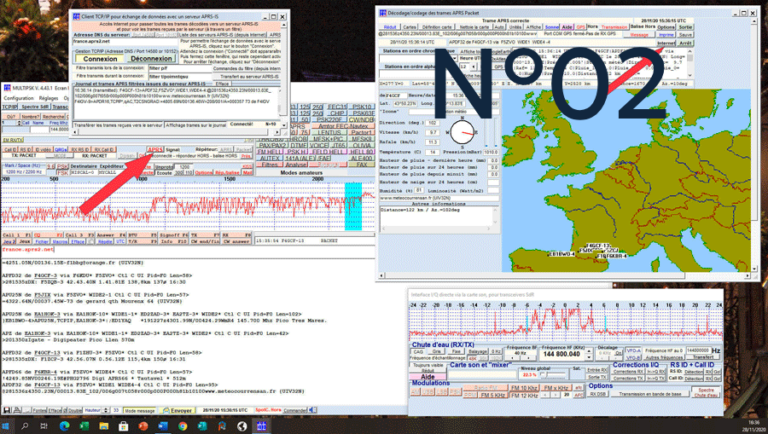Screen dimensions: 768x434
Task: Click the Options button in APRS window
Action: (666, 27)
